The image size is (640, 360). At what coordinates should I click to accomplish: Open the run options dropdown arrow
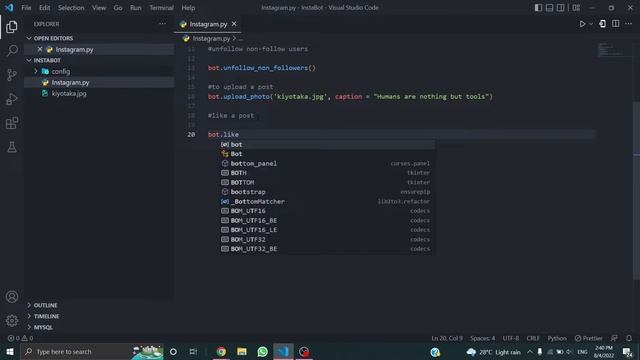[x=591, y=24]
